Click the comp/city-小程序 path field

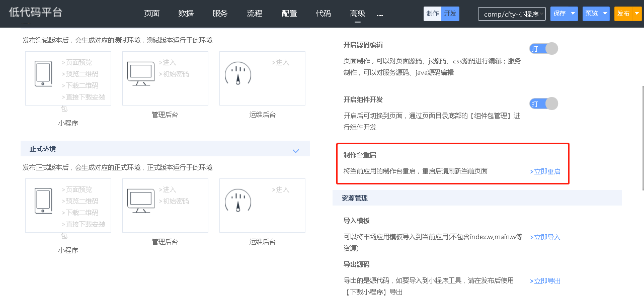[511, 14]
